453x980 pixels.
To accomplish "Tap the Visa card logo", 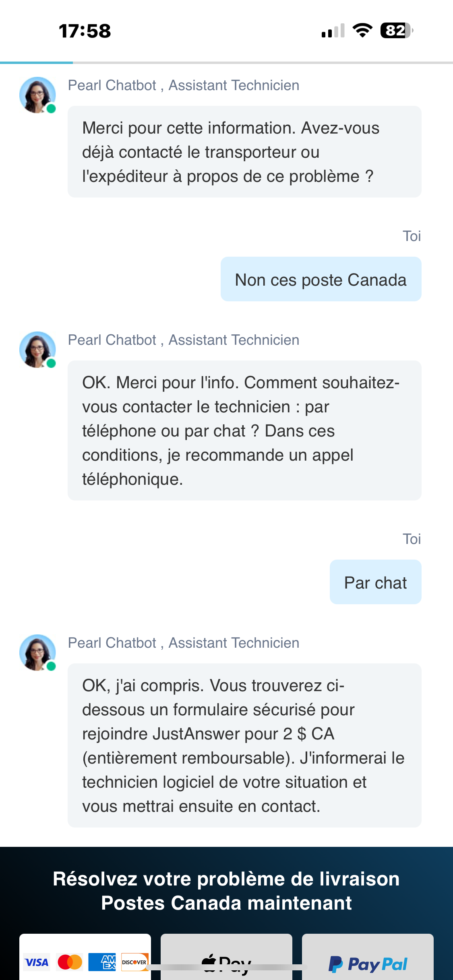I will coord(37,962).
